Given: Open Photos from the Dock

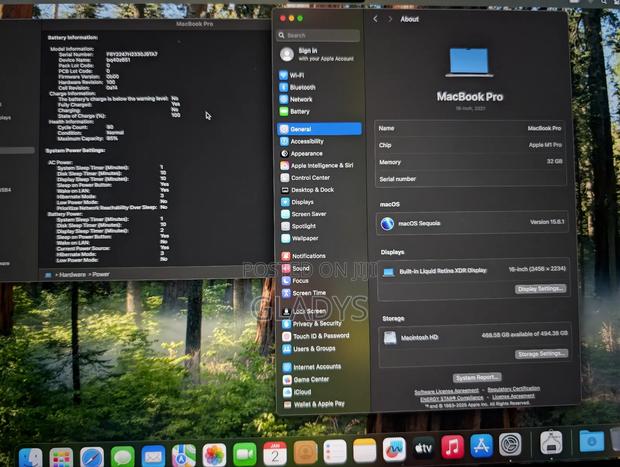Looking at the screenshot, I should (214, 455).
